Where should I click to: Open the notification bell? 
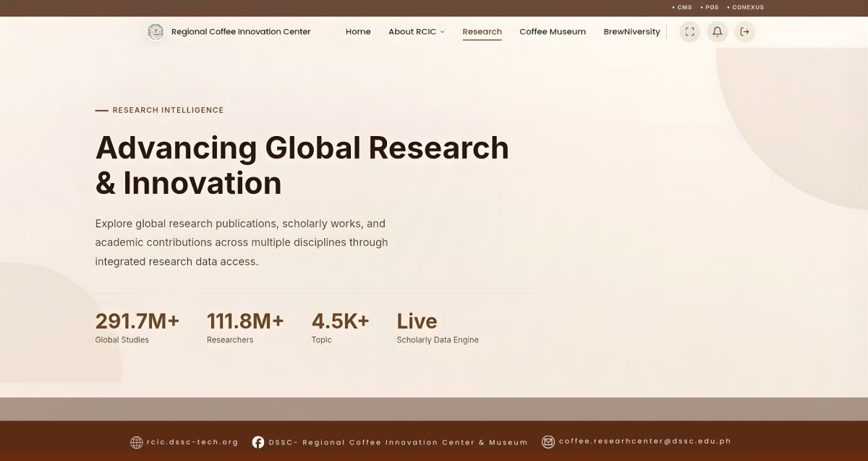click(717, 32)
